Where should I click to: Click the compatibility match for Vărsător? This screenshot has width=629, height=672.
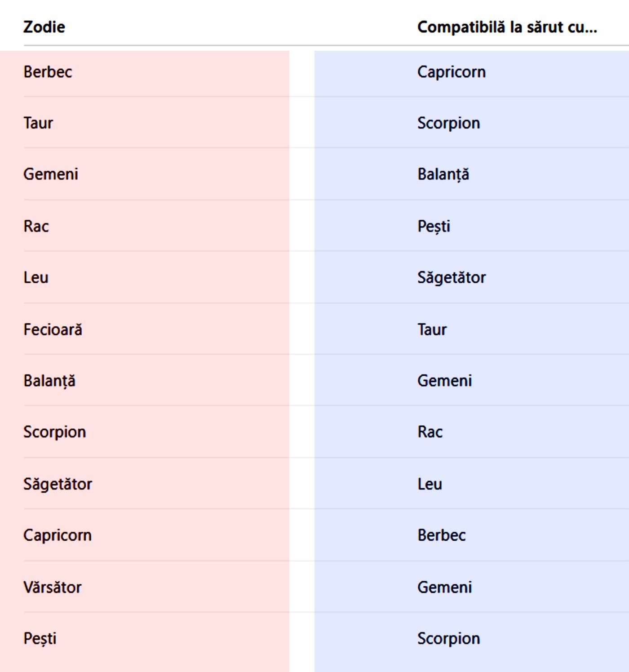(444, 587)
